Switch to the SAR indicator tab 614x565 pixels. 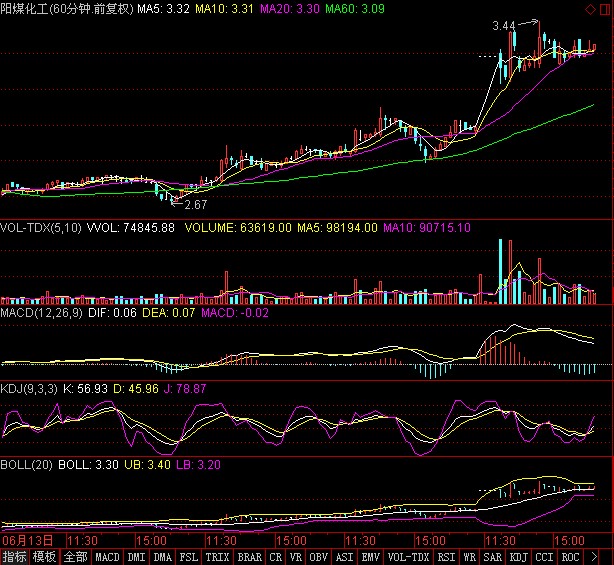point(493,557)
